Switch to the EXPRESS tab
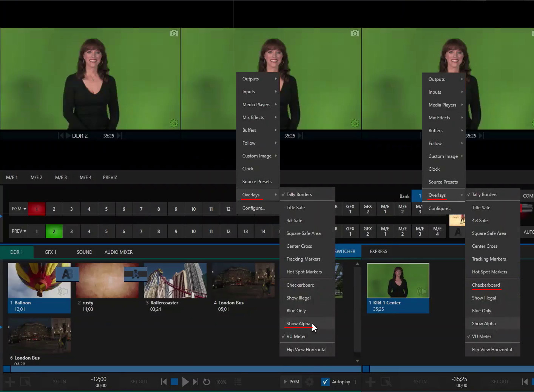This screenshot has width=534, height=392. [x=378, y=251]
